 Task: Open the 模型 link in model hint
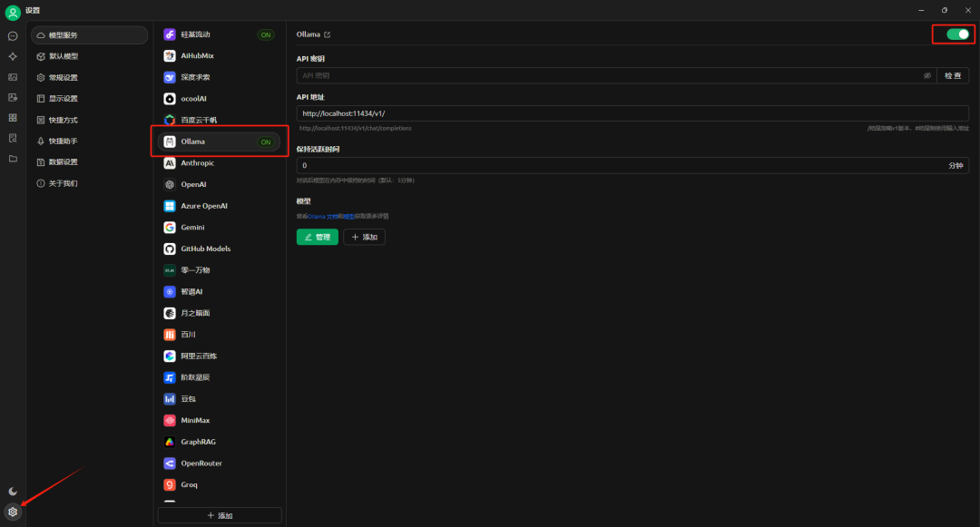point(348,216)
